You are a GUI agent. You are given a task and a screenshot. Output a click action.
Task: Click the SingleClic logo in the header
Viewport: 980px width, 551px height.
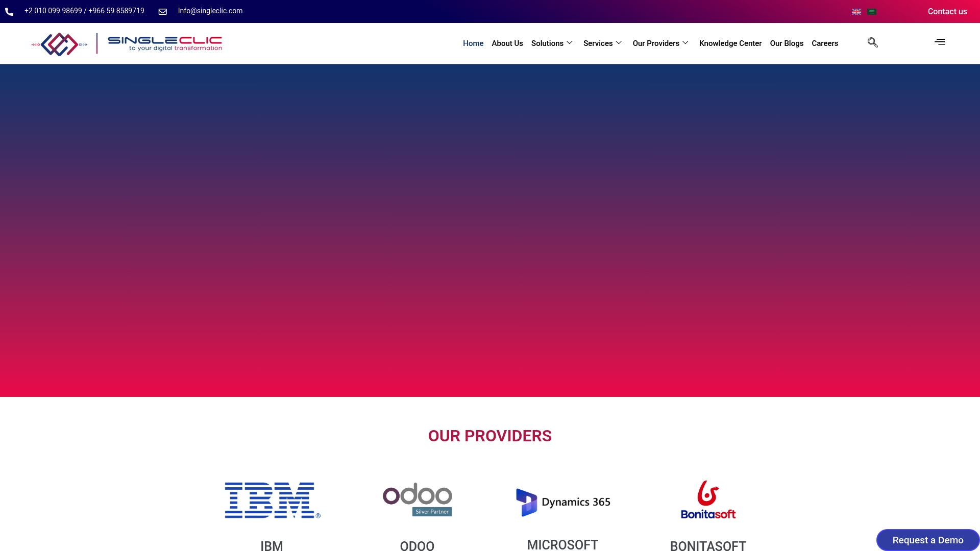click(x=127, y=43)
